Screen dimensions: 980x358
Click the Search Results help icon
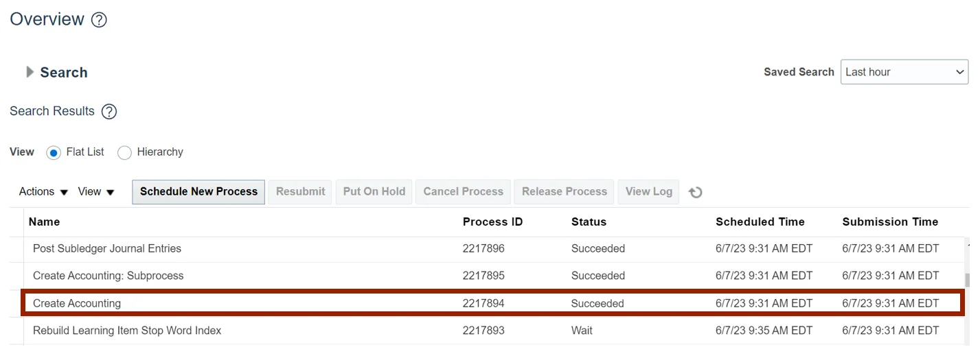[109, 111]
